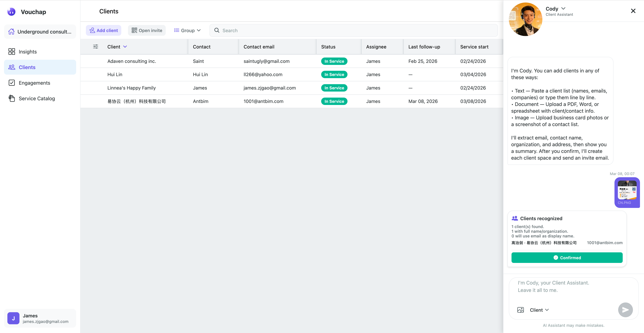
Task: Click the search magnifier icon
Action: [x=217, y=30]
